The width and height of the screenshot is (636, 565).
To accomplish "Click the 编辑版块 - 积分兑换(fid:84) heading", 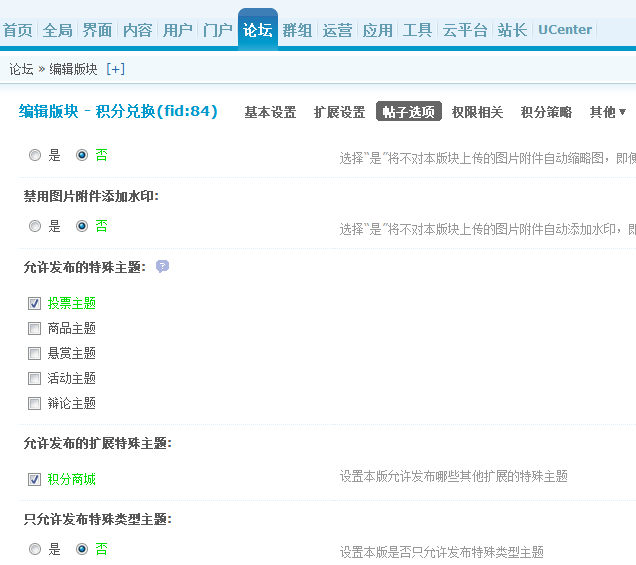I will tap(118, 111).
